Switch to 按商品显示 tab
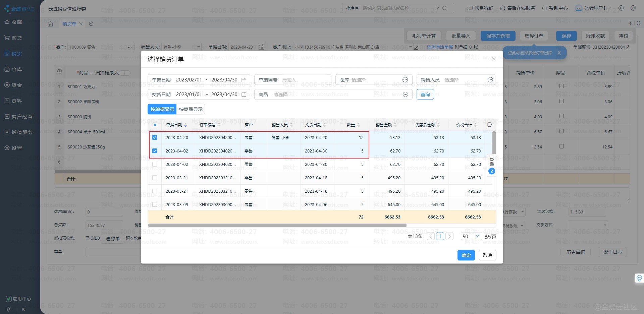The image size is (644, 314). pos(191,109)
